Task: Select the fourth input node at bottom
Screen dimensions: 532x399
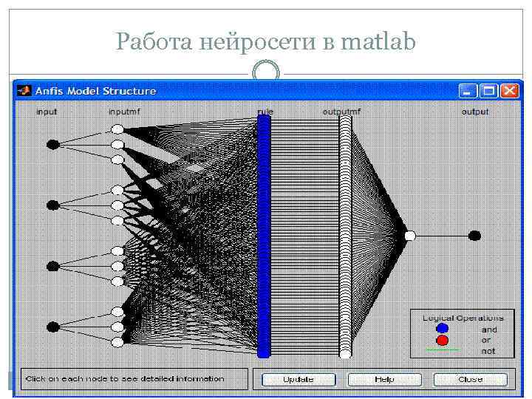Action: coord(53,327)
